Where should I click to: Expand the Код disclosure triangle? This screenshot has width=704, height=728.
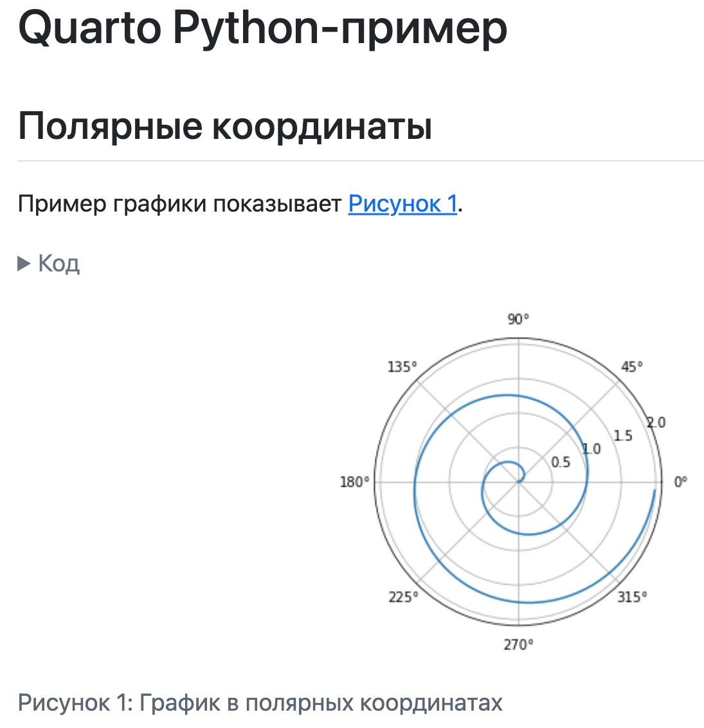24,263
